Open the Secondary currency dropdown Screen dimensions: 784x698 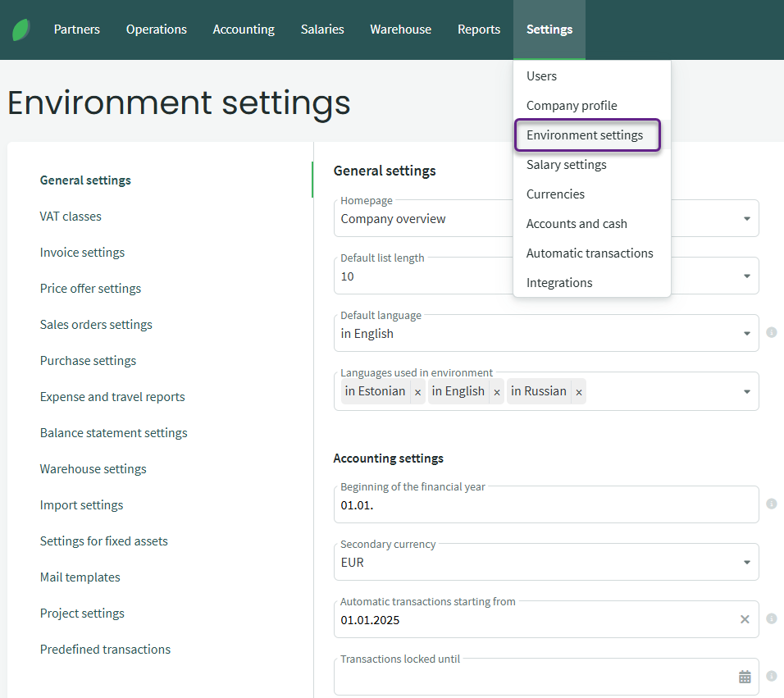[x=746, y=563]
